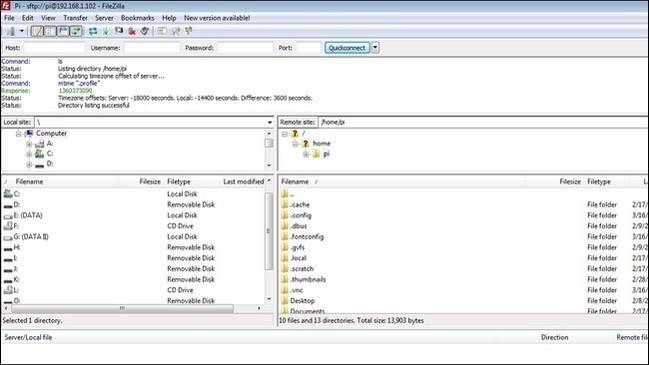This screenshot has width=649, height=365.
Task: Open the Bookmarks menu
Action: pyautogui.click(x=137, y=18)
